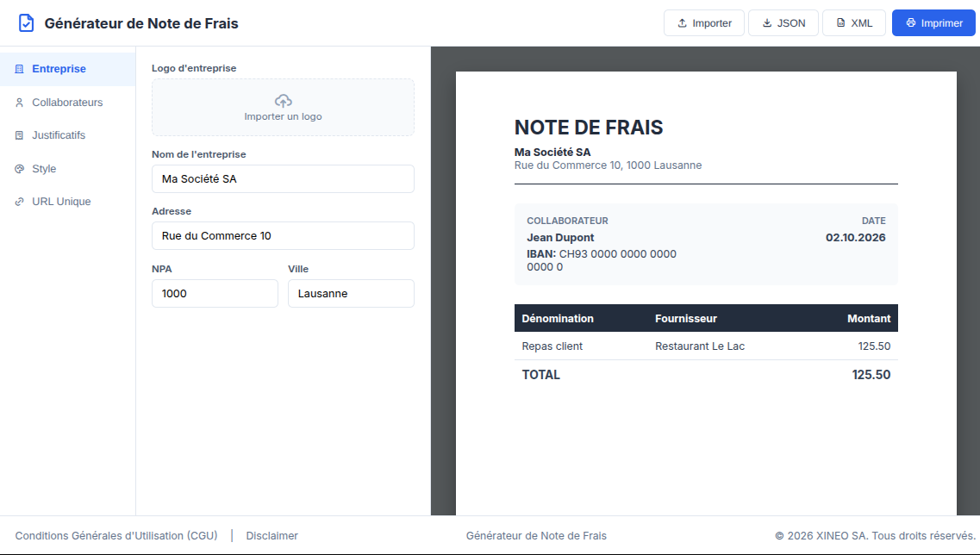Click the TOTAL amount 125.50
The width and height of the screenshot is (980, 555).
(871, 375)
